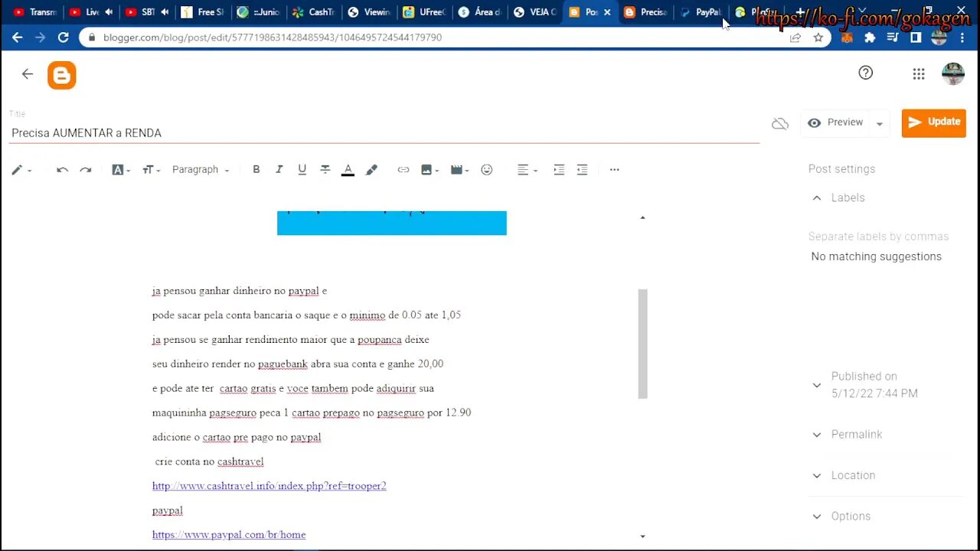Click the cloud save status icon
This screenshot has width=980, height=551.
[x=780, y=123]
